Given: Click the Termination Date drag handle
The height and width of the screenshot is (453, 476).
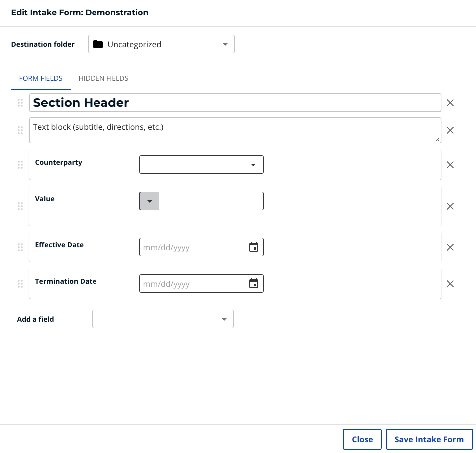Looking at the screenshot, I should (20, 284).
